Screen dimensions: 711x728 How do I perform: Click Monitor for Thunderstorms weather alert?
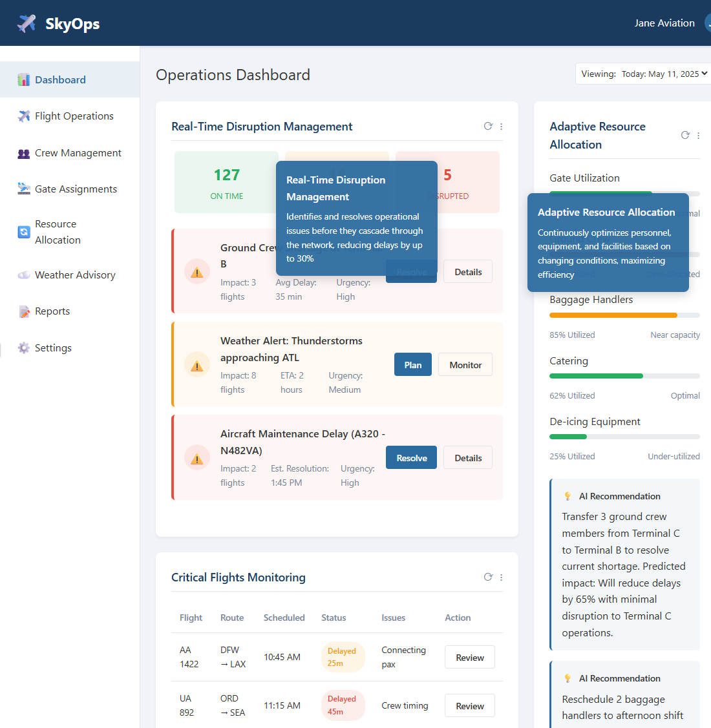[x=465, y=365]
